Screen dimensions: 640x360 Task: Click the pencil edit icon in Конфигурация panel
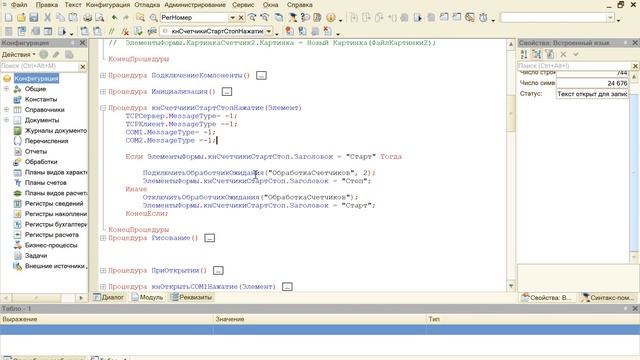click(x=56, y=54)
